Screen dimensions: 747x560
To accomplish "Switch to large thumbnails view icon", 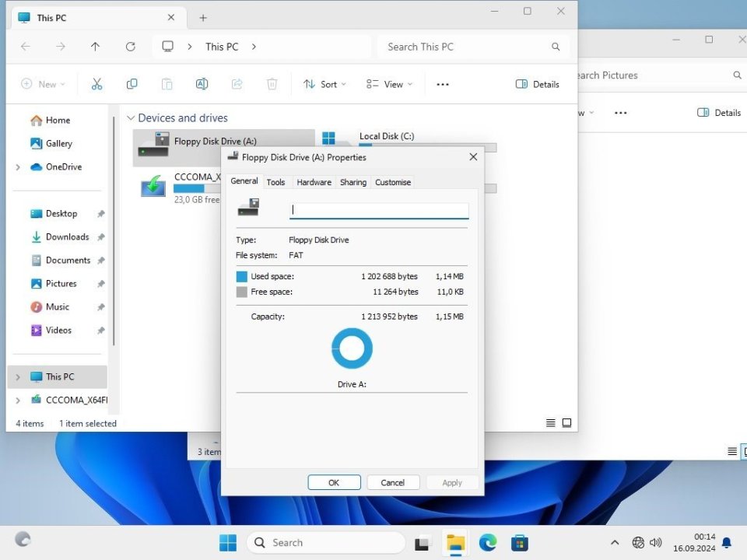I will pyautogui.click(x=566, y=423).
